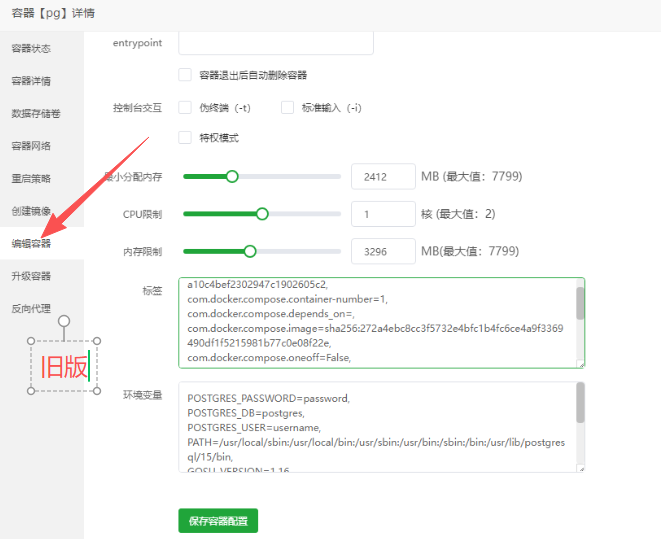Click the com.docker.compose.depends_on= line
This screenshot has height=539, width=661.
271,314
